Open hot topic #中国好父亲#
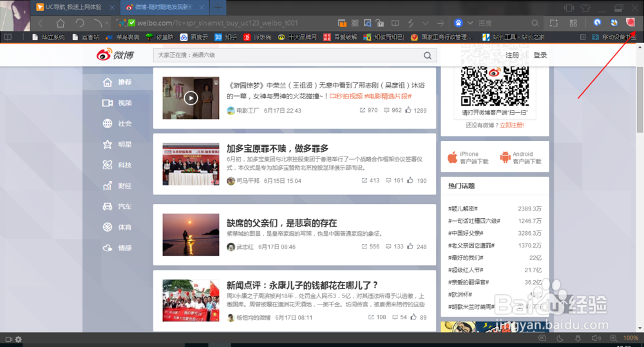The width and height of the screenshot is (644, 347). 466,233
